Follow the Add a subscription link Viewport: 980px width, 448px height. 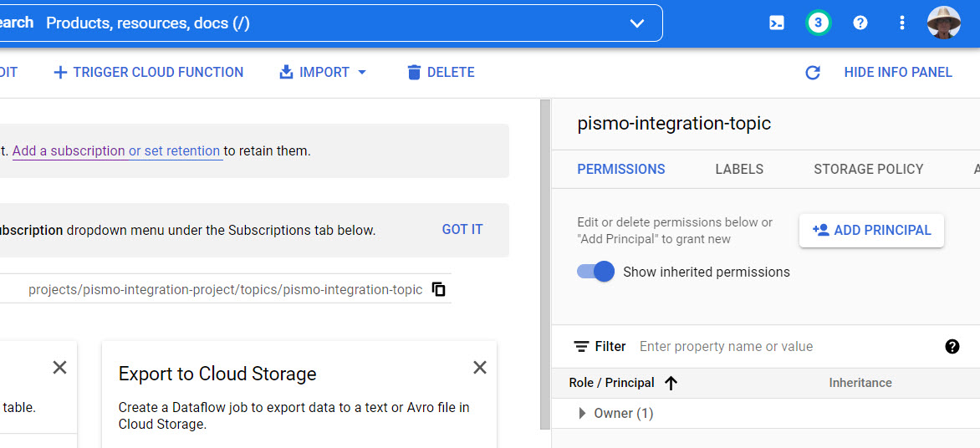[69, 151]
